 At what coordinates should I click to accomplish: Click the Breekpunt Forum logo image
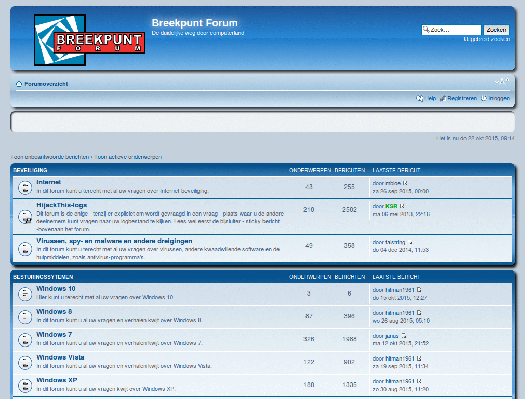pos(89,39)
